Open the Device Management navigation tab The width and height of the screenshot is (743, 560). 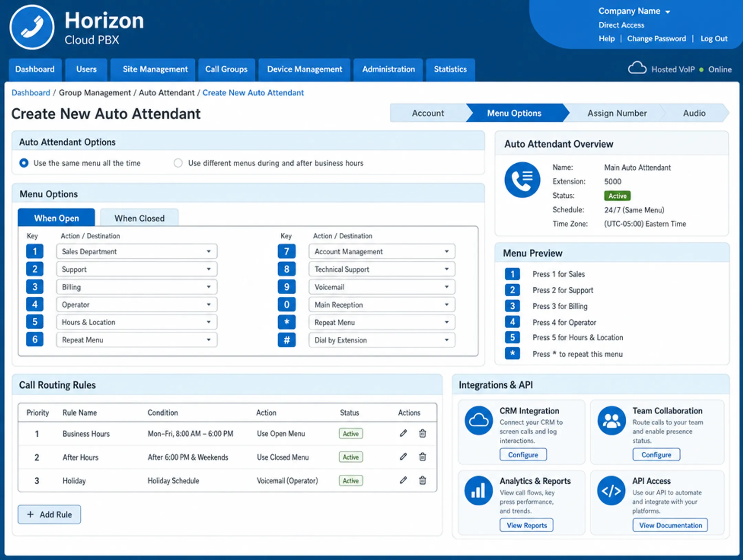(x=304, y=69)
